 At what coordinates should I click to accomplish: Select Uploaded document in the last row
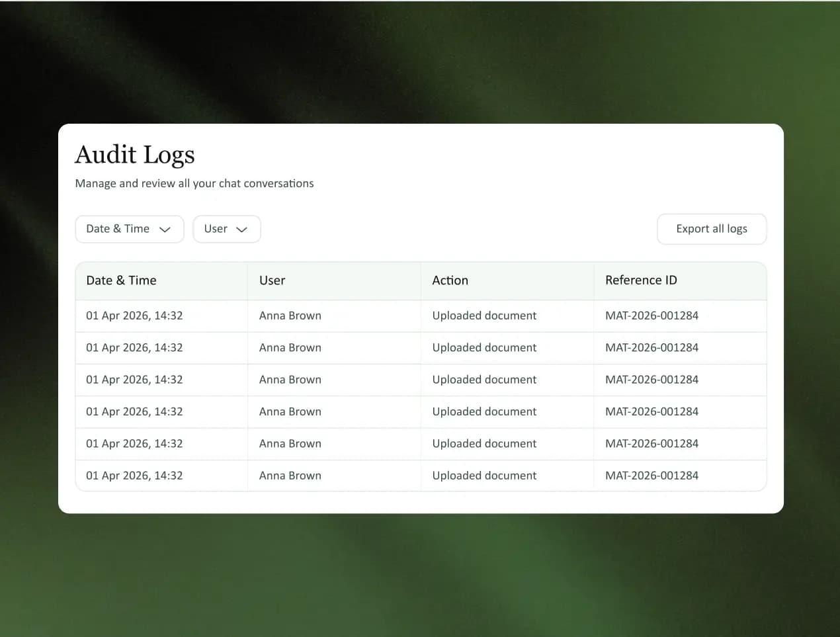coord(484,476)
